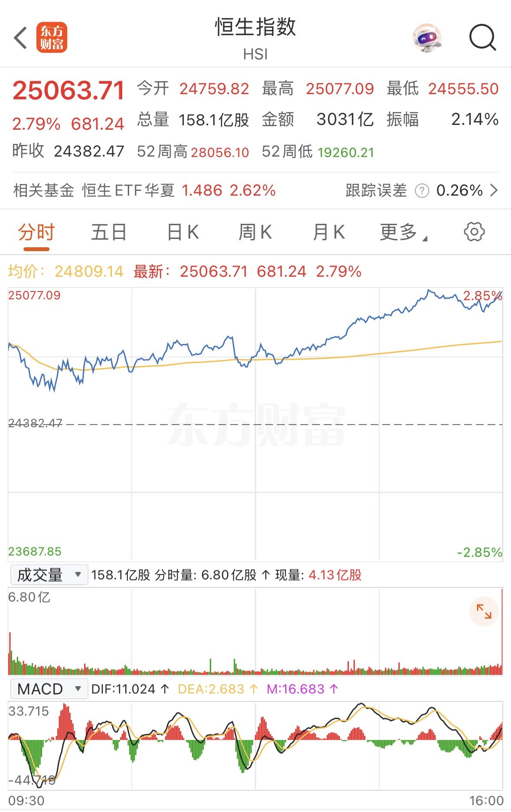Open chart settings gear icon

474,232
